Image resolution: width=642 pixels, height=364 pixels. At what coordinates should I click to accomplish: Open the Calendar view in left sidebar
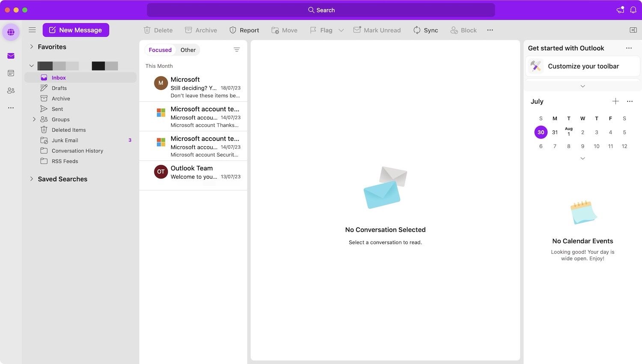click(11, 73)
